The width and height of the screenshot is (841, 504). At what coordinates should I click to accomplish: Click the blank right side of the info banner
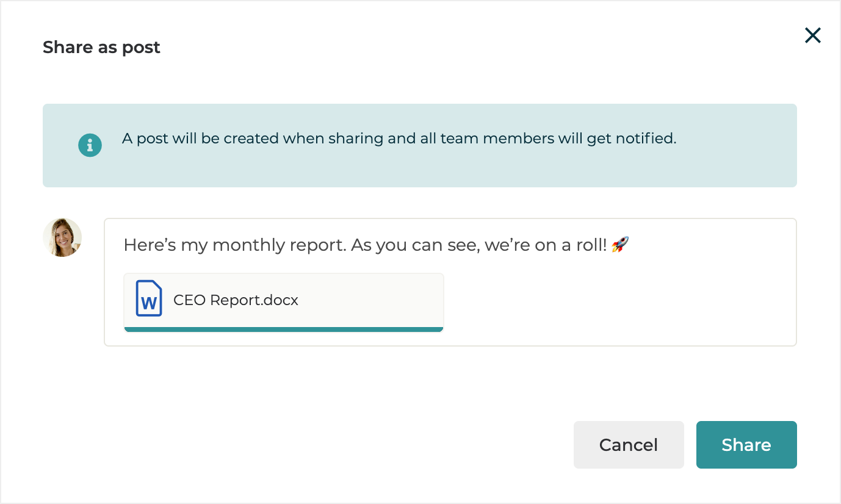pyautogui.click(x=745, y=145)
